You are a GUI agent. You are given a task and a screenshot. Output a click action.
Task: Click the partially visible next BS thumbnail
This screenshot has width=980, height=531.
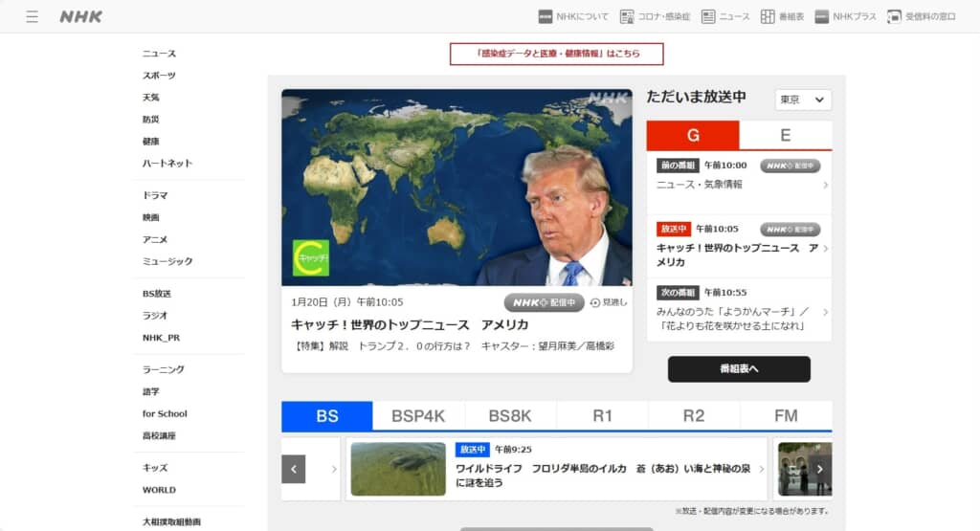pos(805,469)
